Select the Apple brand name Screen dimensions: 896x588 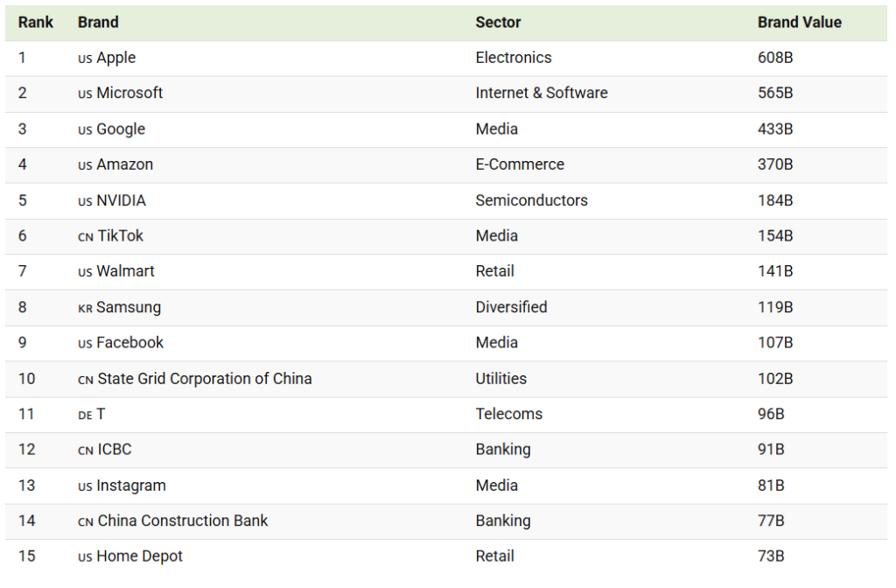116,58
